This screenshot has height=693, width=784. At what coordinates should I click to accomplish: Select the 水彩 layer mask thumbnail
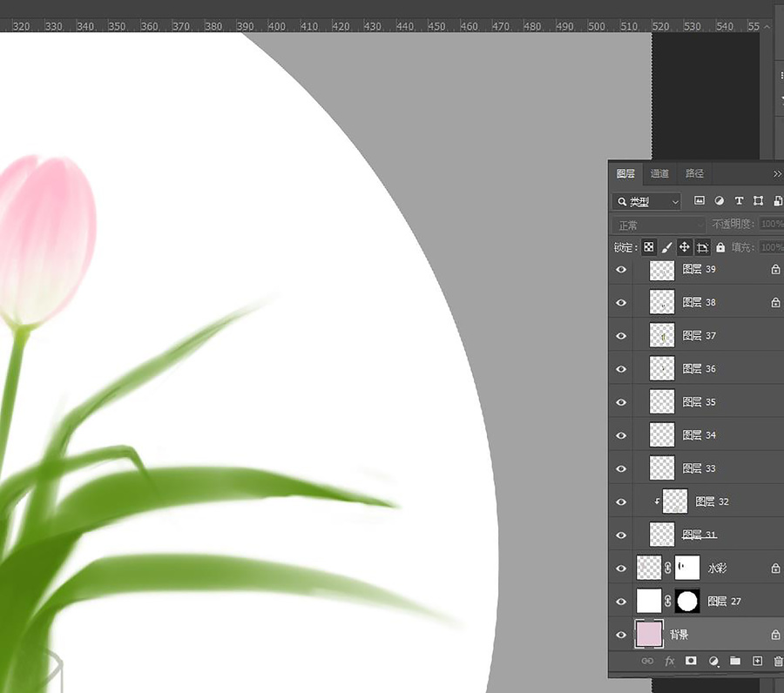(x=687, y=568)
